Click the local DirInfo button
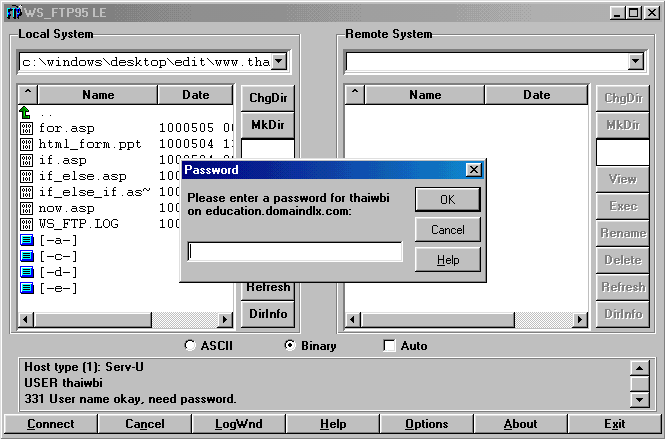Viewport: 665px width, 439px height. pos(268,314)
